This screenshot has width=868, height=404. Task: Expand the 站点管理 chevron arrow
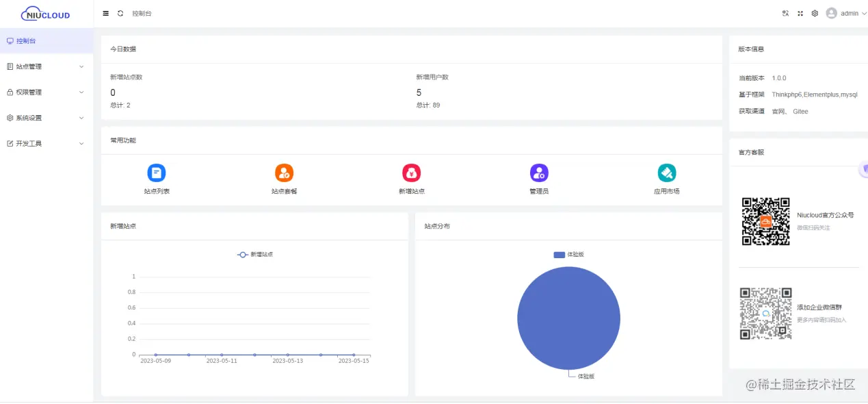click(x=81, y=66)
